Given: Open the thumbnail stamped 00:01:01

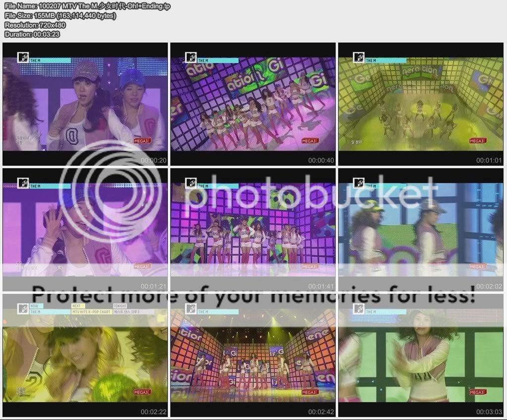Looking at the screenshot, I should click(x=421, y=104).
